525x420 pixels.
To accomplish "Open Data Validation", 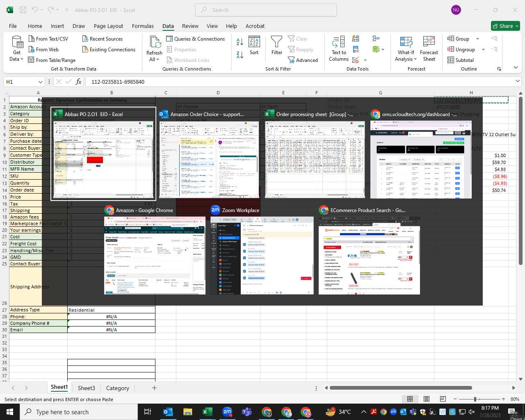I will (355, 60).
